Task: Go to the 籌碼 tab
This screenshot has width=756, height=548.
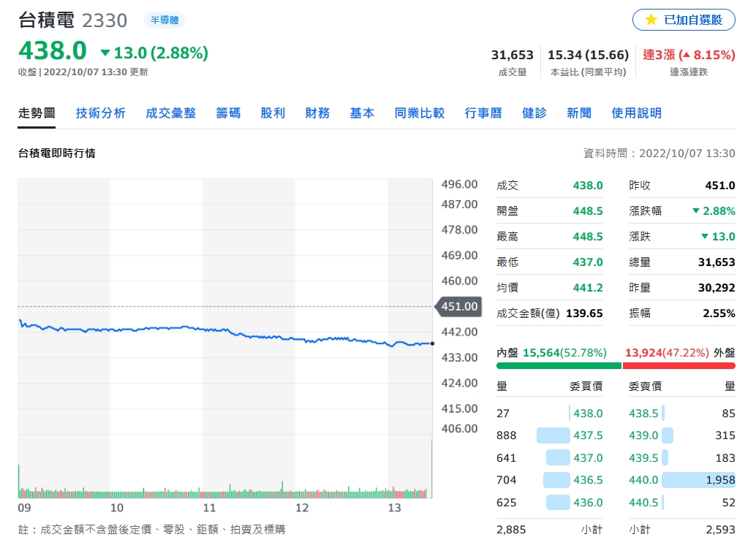Action: click(x=228, y=113)
